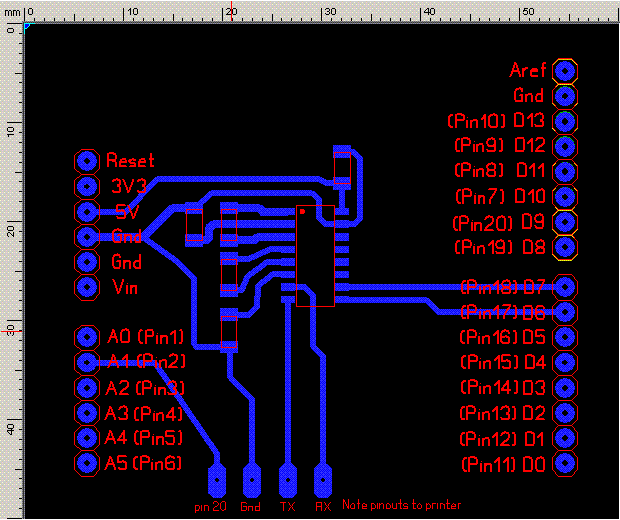Click the 3V3 pad

point(87,186)
